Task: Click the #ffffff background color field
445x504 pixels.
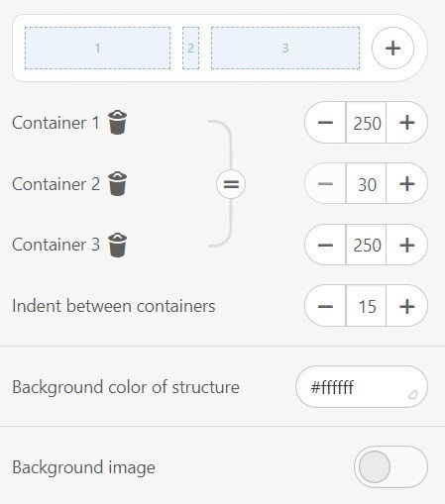Action: (362, 387)
